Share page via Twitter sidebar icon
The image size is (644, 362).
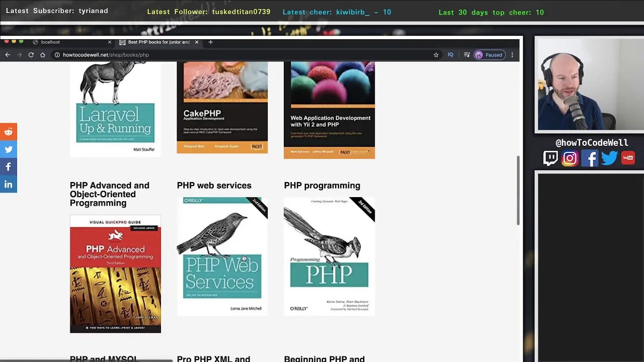(x=9, y=149)
